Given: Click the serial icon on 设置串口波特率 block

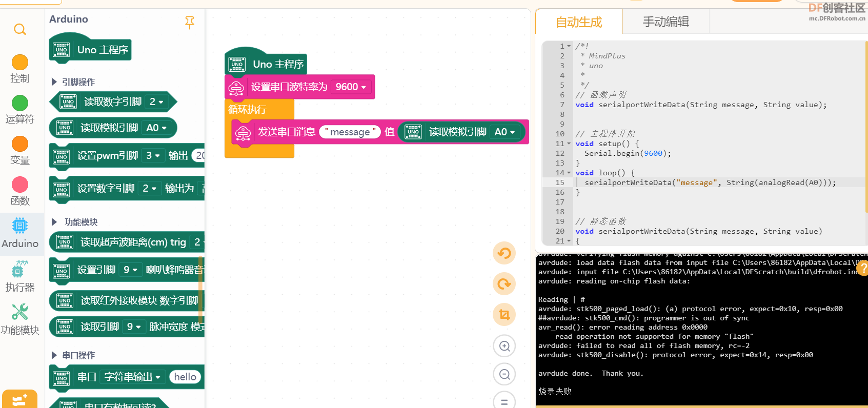Looking at the screenshot, I should click(x=236, y=88).
